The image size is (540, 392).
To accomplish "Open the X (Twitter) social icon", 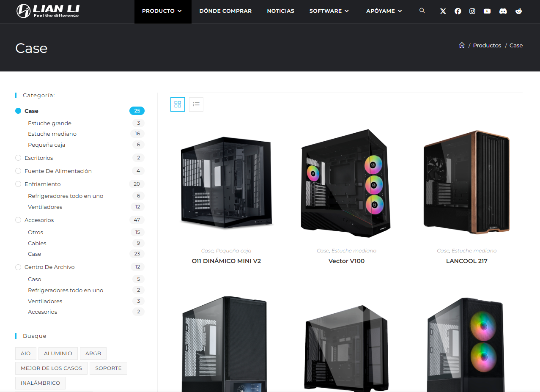I will pyautogui.click(x=443, y=11).
